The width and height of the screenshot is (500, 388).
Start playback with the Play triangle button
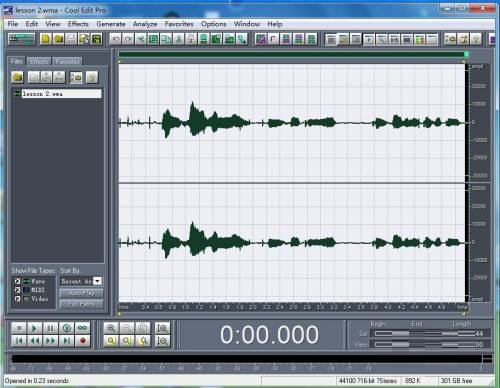34,328
